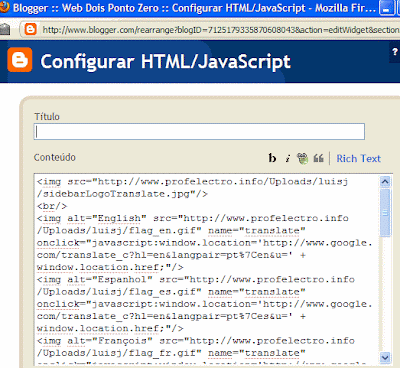Minimize the Firefox window
Viewport: 400px width, 368px height.
coord(386,8)
